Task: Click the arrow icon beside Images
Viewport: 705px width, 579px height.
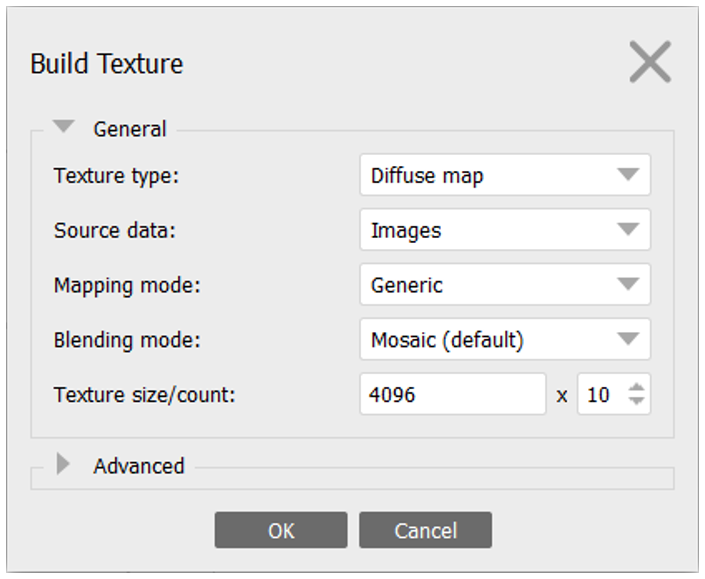Action: click(628, 230)
